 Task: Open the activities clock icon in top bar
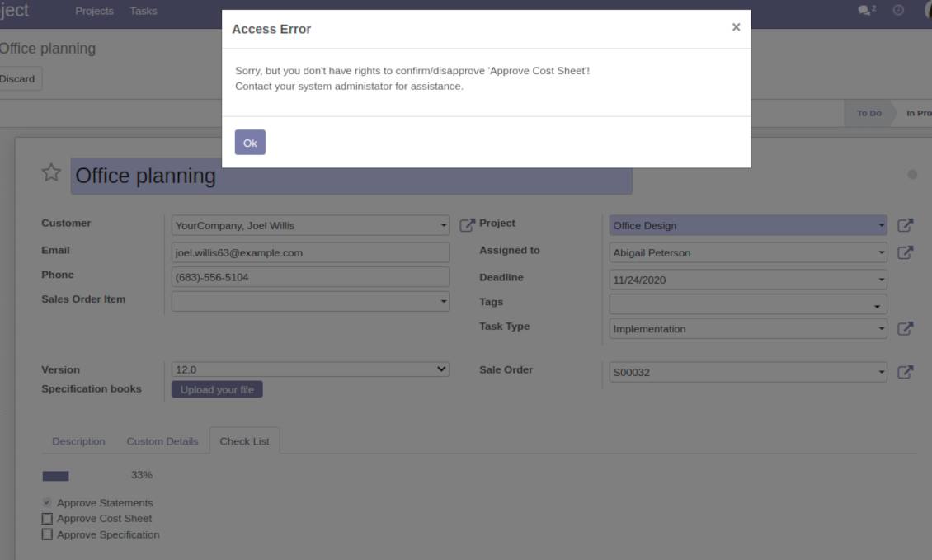click(x=898, y=11)
